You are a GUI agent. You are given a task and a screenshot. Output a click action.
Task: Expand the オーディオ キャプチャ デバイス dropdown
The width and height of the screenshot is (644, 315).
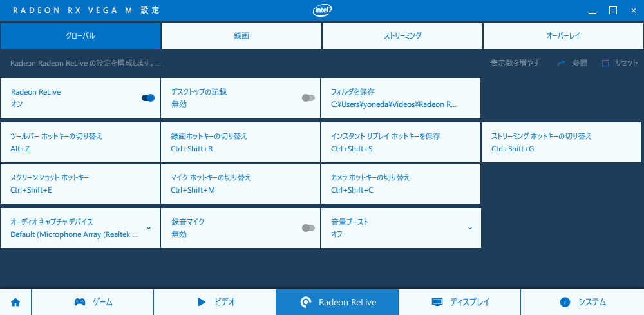(149, 228)
